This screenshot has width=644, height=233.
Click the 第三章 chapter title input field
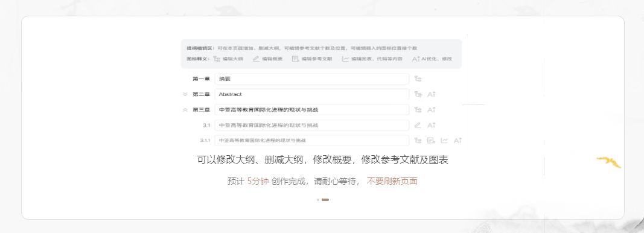(311, 110)
